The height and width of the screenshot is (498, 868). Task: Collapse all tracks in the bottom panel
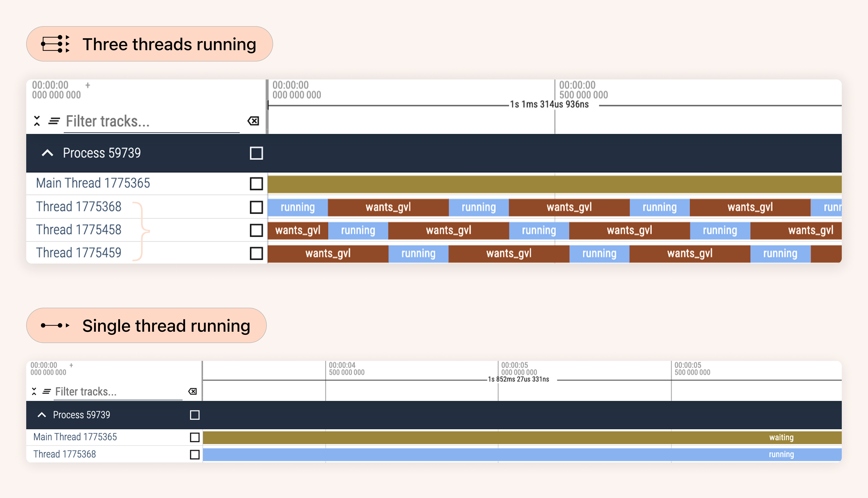pos(34,391)
